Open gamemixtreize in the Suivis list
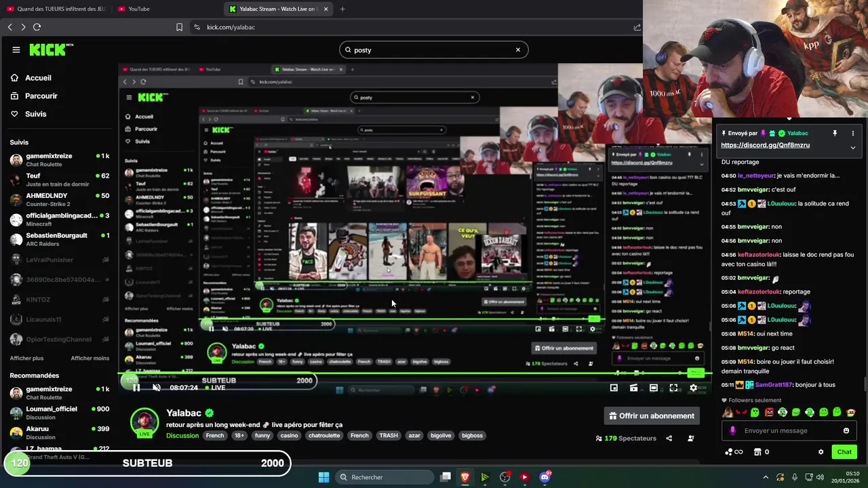Image resolution: width=868 pixels, height=488 pixels. tap(60, 160)
